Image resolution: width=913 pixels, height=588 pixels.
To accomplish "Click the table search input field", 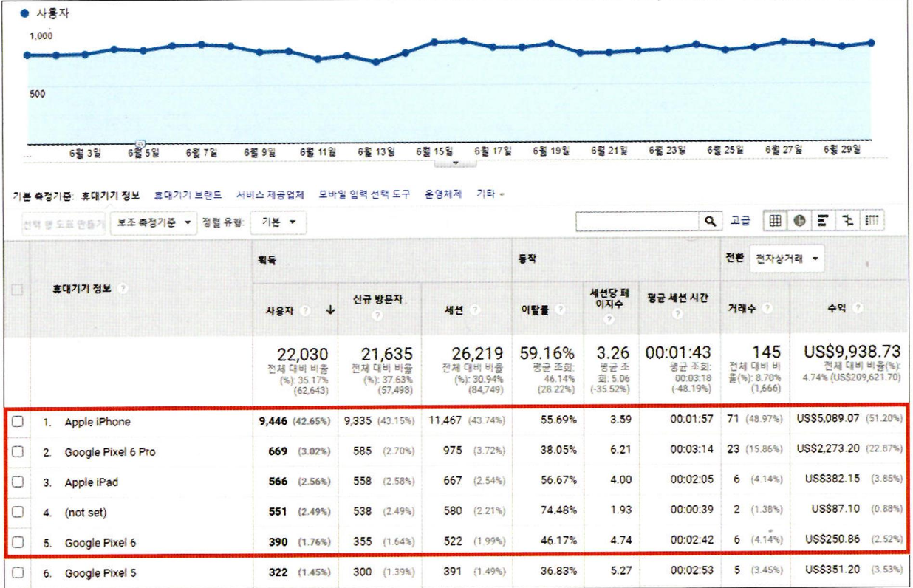I will click(639, 221).
